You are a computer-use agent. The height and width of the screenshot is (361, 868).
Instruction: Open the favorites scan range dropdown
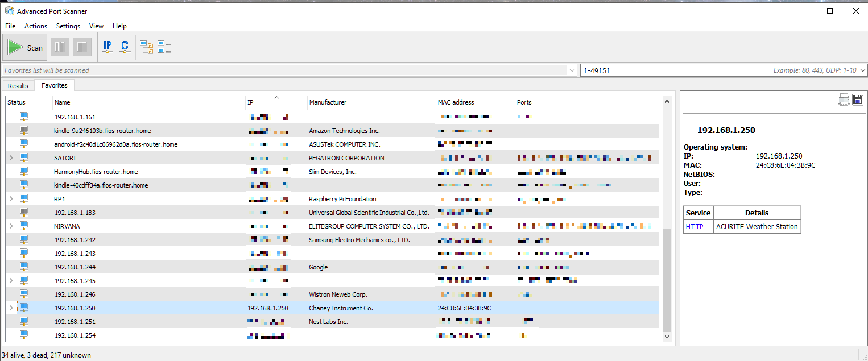[x=572, y=70]
